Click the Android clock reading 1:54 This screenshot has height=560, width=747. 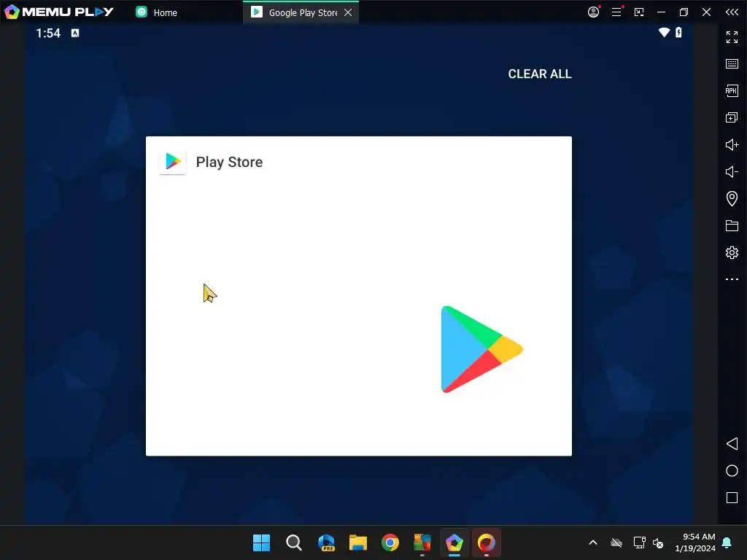coord(48,33)
